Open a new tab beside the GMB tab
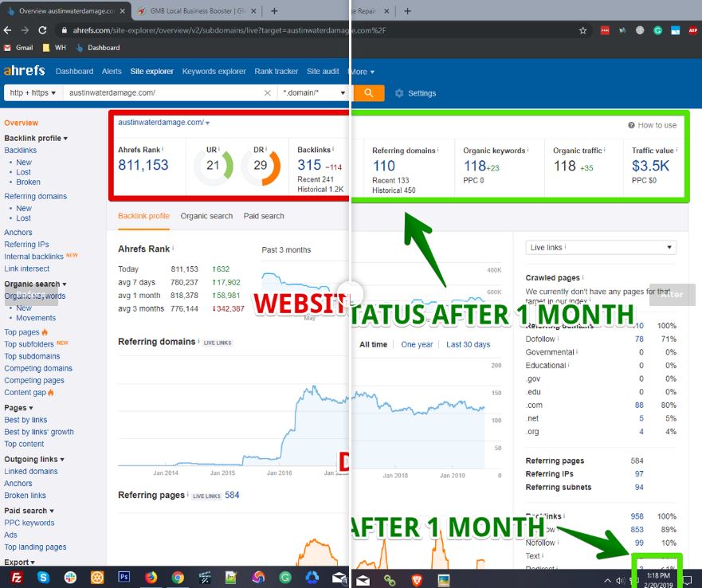Viewport: 702px width, 588px height. point(274,10)
